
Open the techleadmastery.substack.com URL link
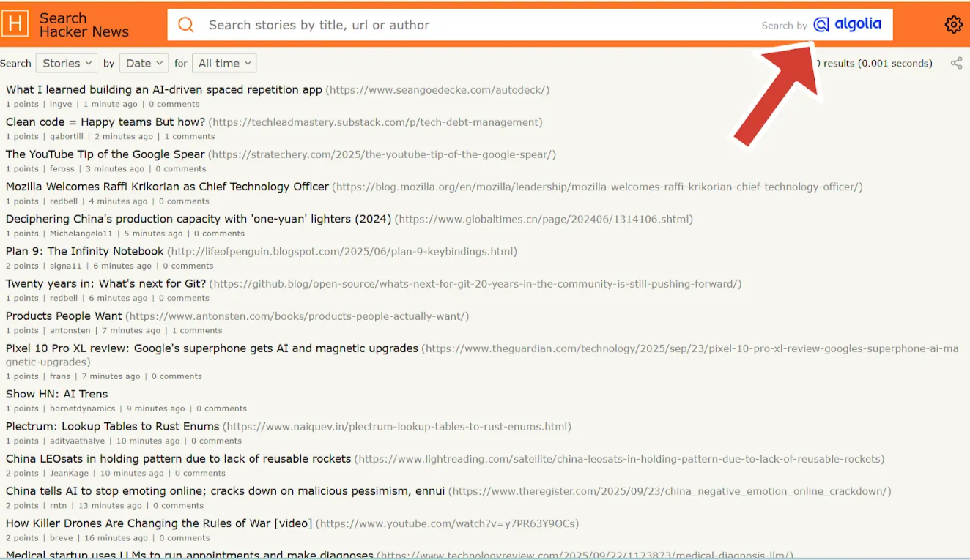click(x=375, y=122)
